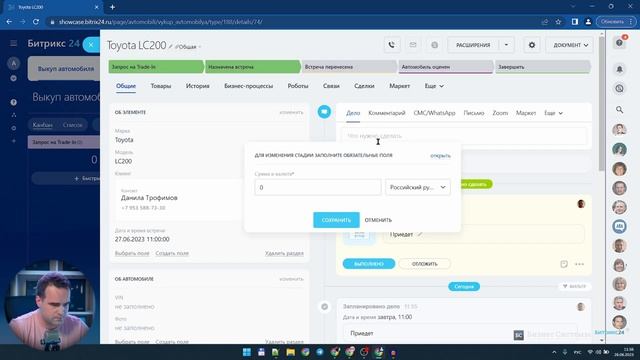This screenshot has width=640, height=360.
Task: Click Удалить раздел in Об элементе section
Action: coord(284,253)
